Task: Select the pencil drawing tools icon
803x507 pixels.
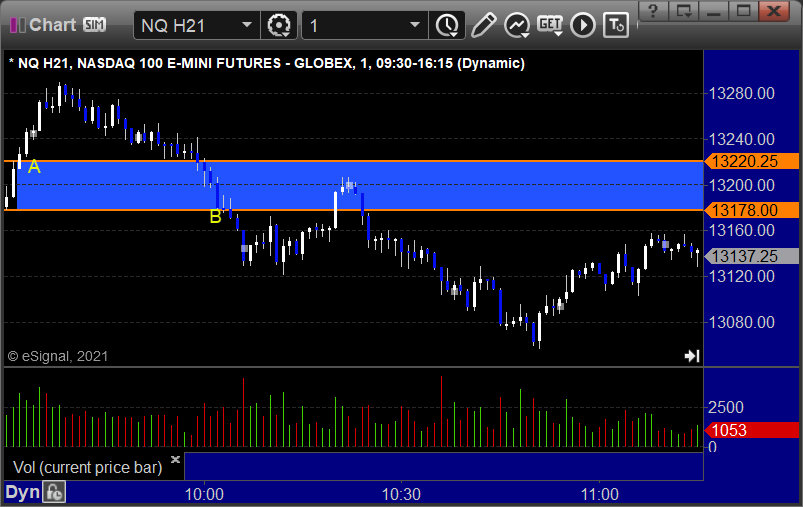Action: point(483,25)
